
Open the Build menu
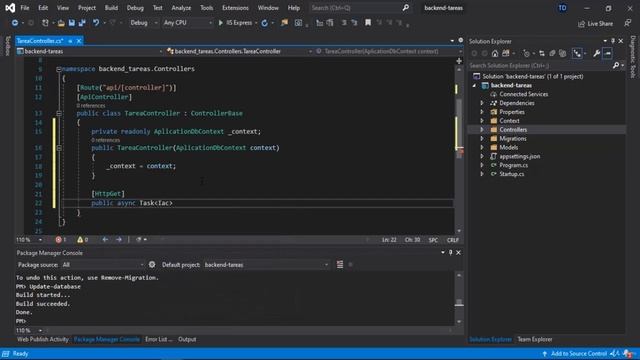[111, 8]
